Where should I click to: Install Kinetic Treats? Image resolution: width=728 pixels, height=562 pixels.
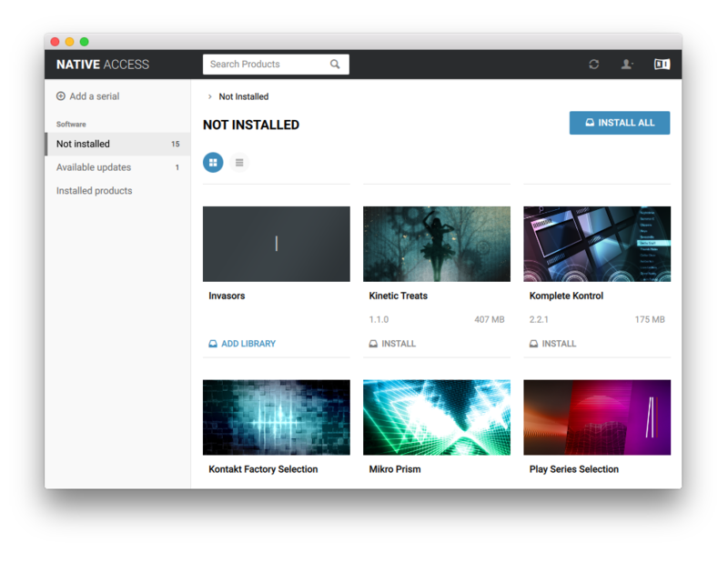392,344
